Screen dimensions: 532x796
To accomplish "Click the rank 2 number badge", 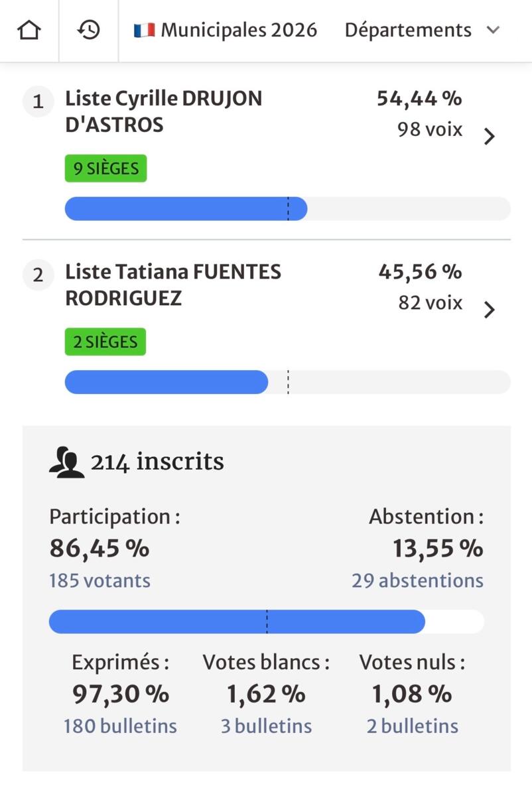I will (38, 275).
